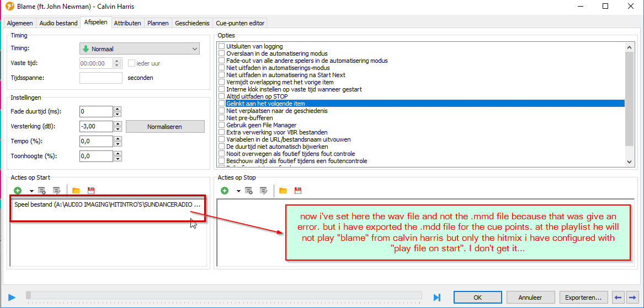Click the remove action icon in Acties op Start
Viewport: 644px width, 308px height.
pyautogui.click(x=42, y=191)
